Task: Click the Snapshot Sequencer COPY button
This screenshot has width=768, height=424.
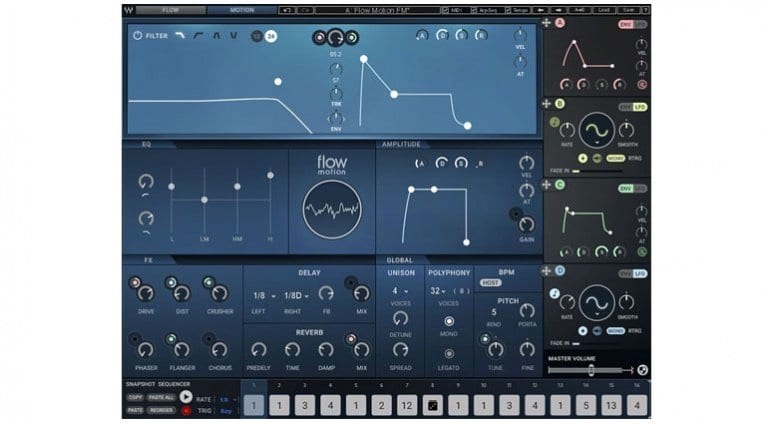Action: click(135, 398)
